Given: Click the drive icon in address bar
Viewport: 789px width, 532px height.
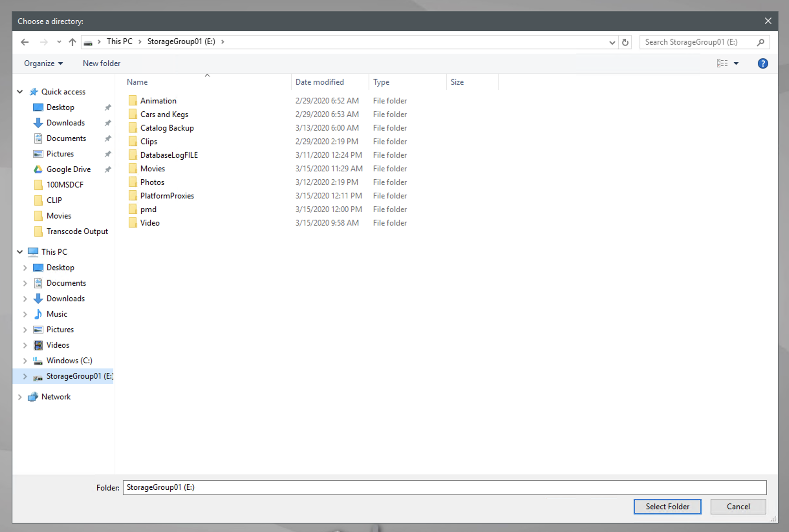Looking at the screenshot, I should coord(88,42).
